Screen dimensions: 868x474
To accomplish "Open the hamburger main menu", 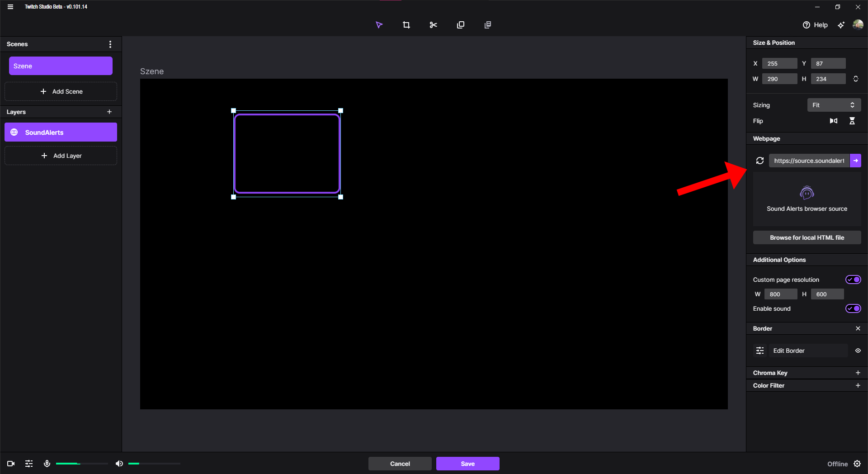I will coord(10,7).
